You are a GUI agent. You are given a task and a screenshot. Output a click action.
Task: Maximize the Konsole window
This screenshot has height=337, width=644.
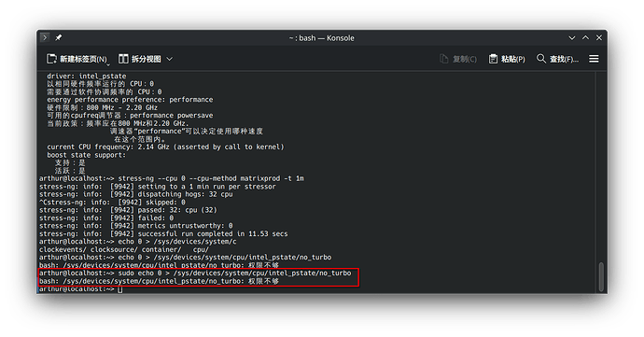coord(585,38)
